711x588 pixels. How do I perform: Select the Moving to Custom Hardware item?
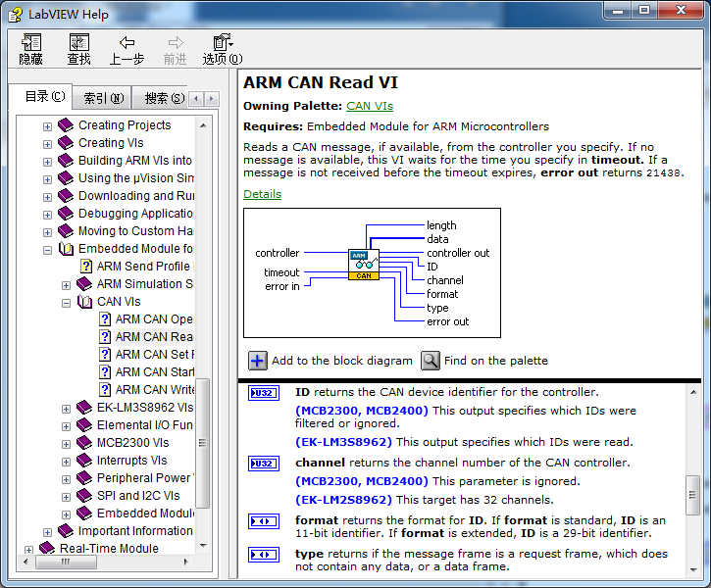(135, 231)
